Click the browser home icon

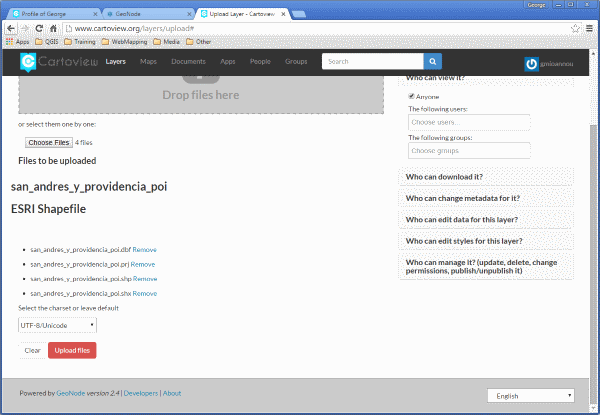click(x=53, y=29)
